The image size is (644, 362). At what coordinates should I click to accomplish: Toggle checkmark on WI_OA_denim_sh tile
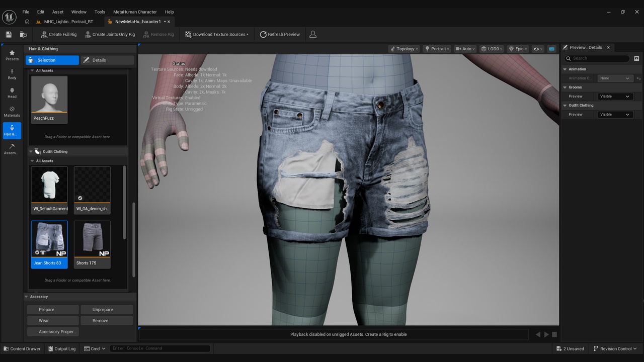pos(80,198)
